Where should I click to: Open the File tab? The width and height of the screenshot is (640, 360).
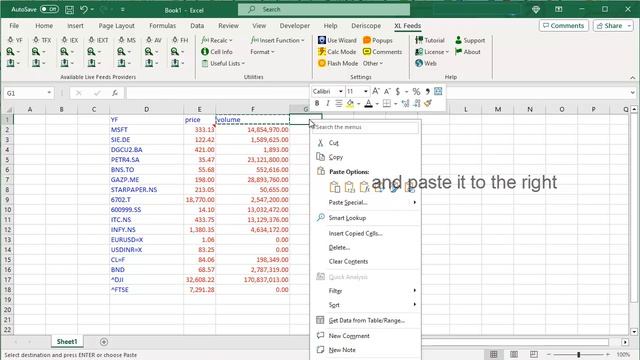coord(14,26)
